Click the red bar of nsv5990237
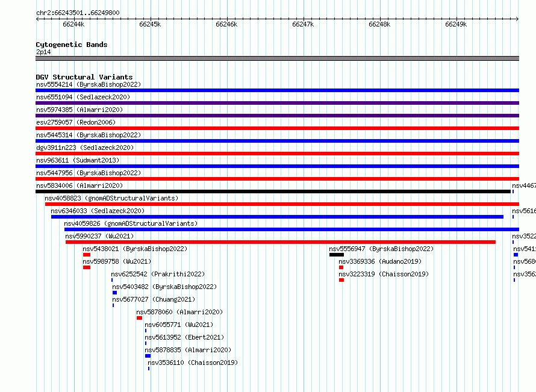 (x=281, y=242)
